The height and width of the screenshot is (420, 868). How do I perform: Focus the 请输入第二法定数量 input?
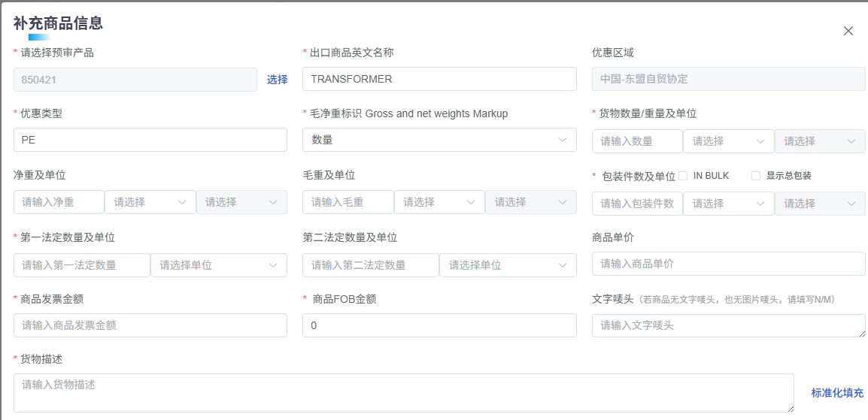(x=371, y=264)
